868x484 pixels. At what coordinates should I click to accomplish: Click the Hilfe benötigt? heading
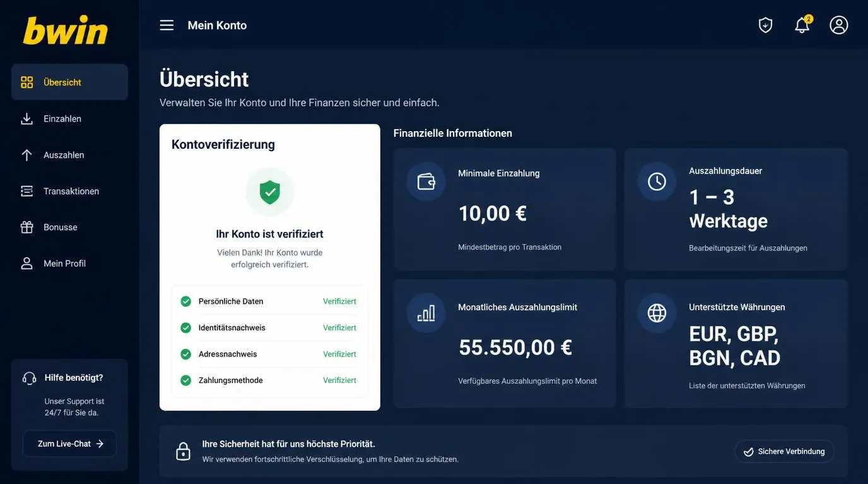tap(73, 378)
